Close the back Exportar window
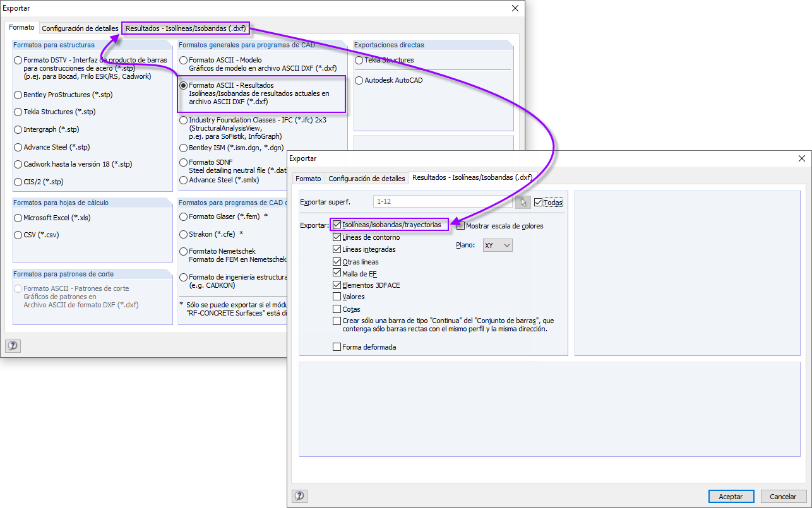The width and height of the screenshot is (812, 508). (x=515, y=8)
